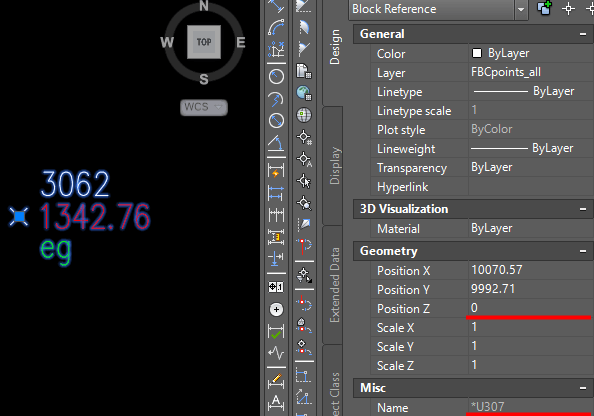Click the document table with grid icon

point(304,71)
